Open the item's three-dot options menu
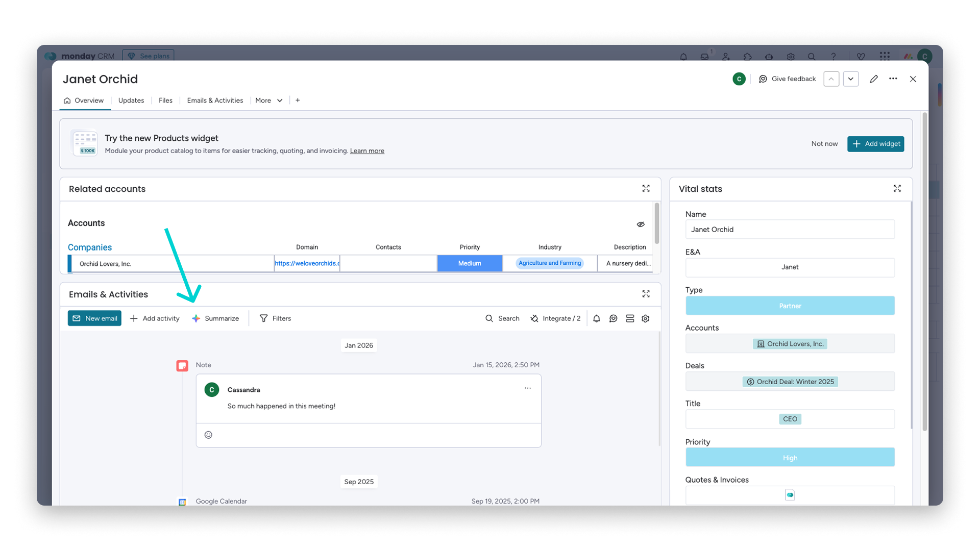980x551 pixels. click(x=893, y=79)
